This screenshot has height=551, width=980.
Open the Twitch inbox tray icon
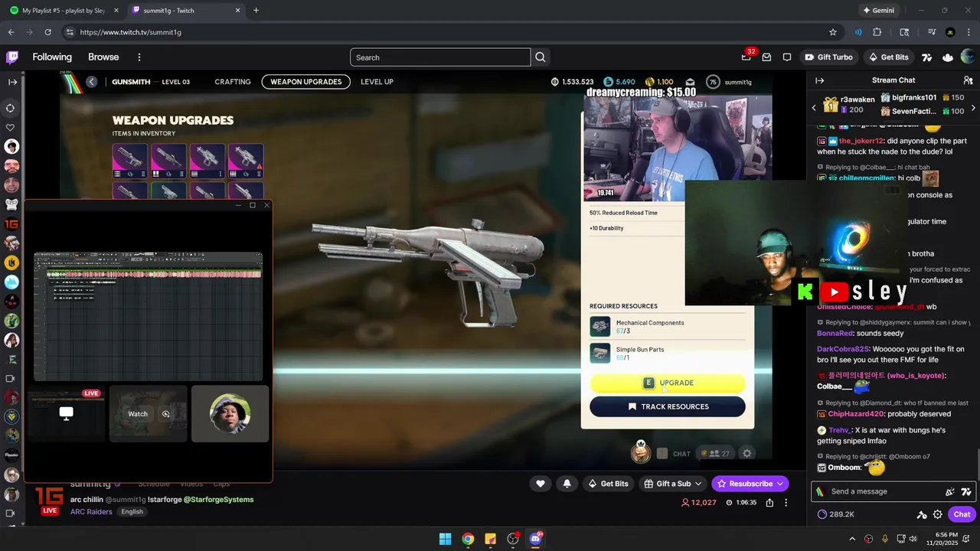pos(766,57)
